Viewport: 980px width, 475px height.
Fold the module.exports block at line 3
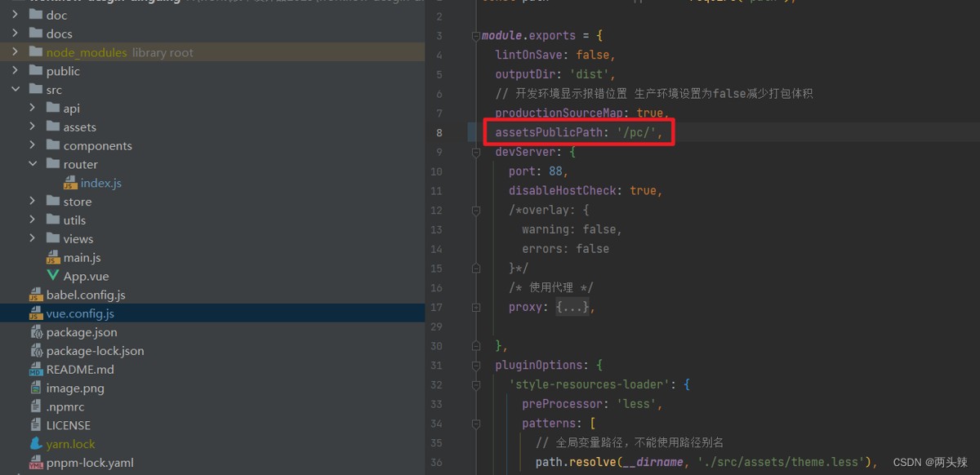click(475, 36)
